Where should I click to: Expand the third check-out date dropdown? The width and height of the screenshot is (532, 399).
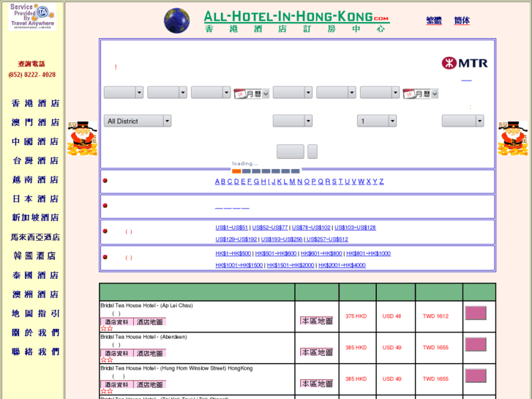pyautogui.click(x=380, y=92)
